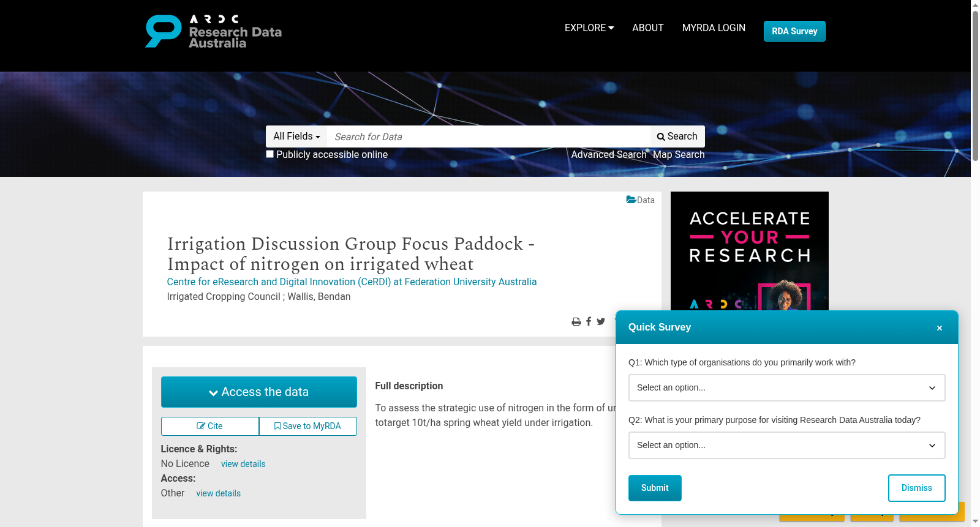View details for Other access

pos(218,493)
